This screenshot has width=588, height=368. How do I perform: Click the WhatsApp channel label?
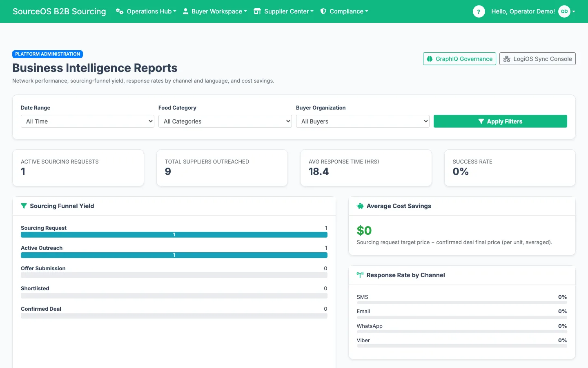pyautogui.click(x=370, y=326)
